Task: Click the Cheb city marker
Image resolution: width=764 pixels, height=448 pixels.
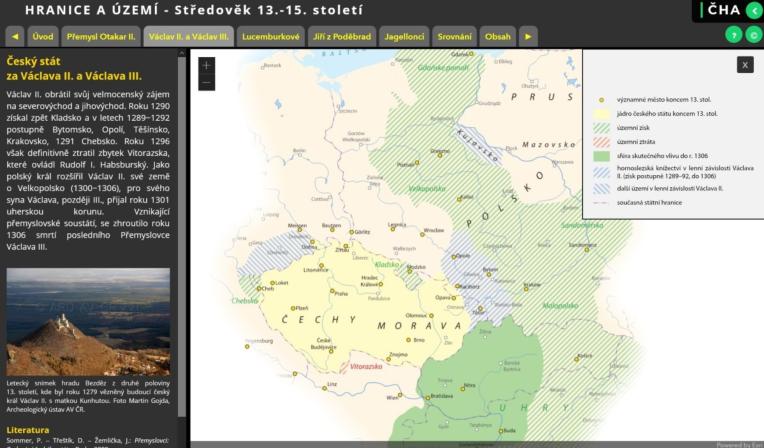Action: 259,289
